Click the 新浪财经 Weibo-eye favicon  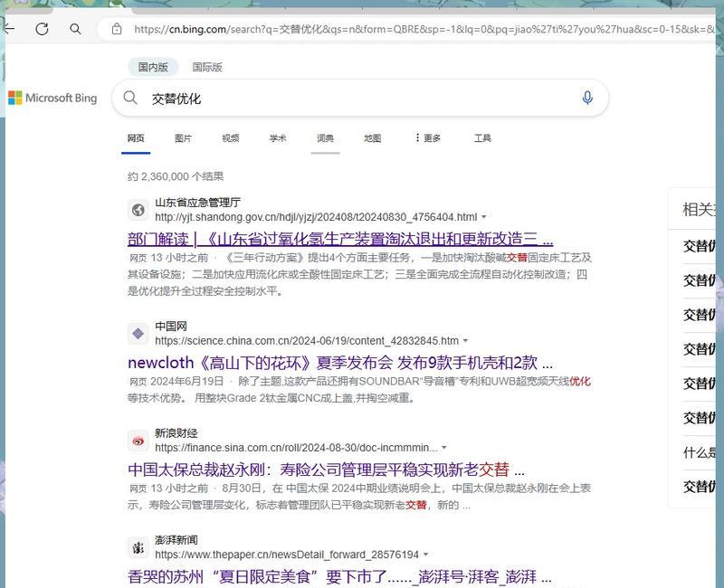point(138,441)
